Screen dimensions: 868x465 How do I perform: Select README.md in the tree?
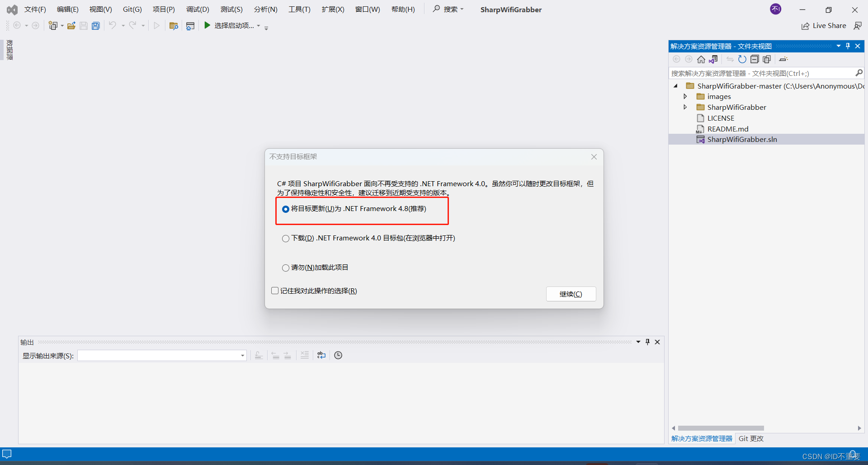pyautogui.click(x=727, y=129)
